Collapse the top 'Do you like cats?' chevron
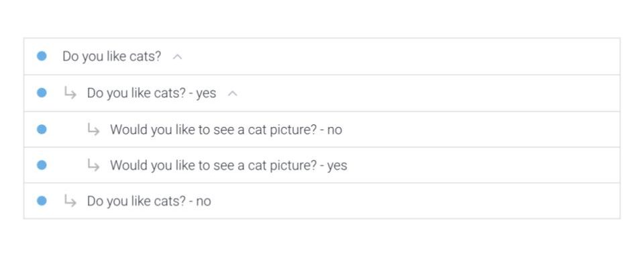Image resolution: width=644 pixels, height=256 pixels. click(x=177, y=57)
